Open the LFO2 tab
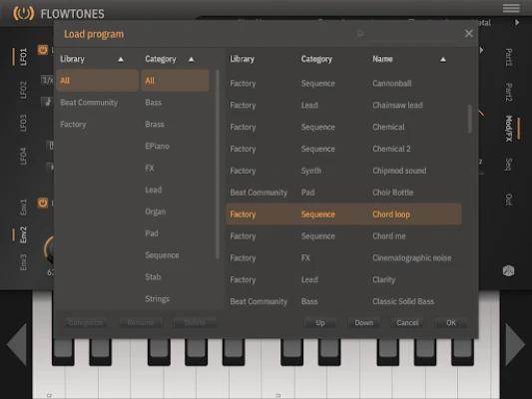This screenshot has width=532, height=399. tap(23, 90)
